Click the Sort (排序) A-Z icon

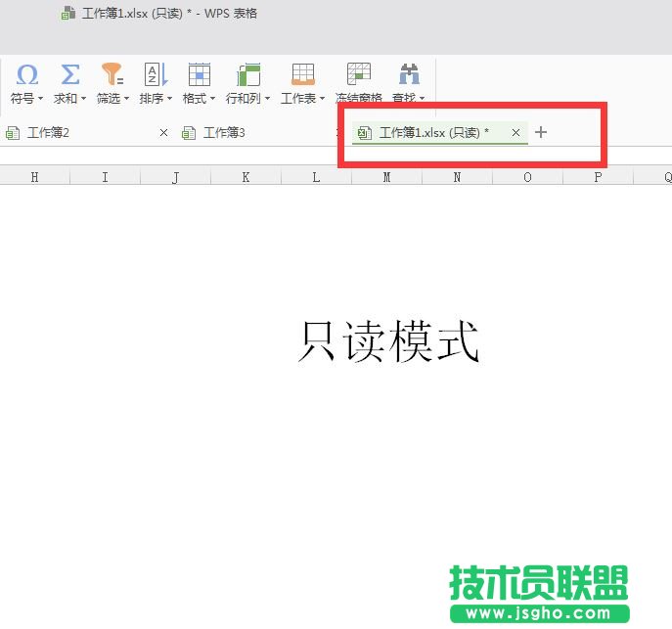coord(156,74)
